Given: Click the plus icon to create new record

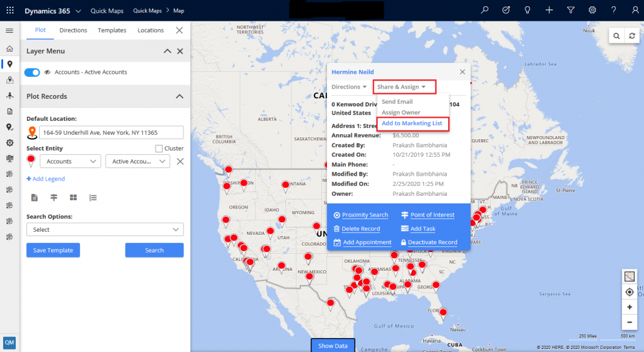Looking at the screenshot, I should [549, 10].
